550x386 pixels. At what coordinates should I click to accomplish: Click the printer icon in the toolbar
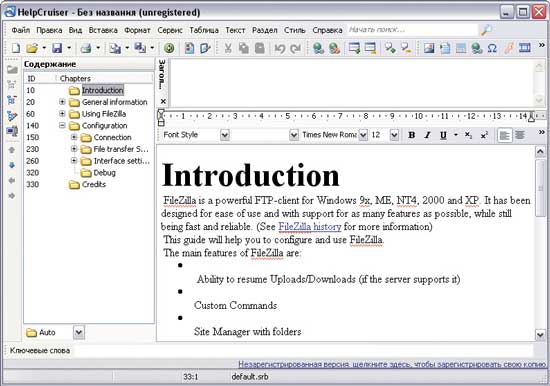pyautogui.click(x=86, y=48)
